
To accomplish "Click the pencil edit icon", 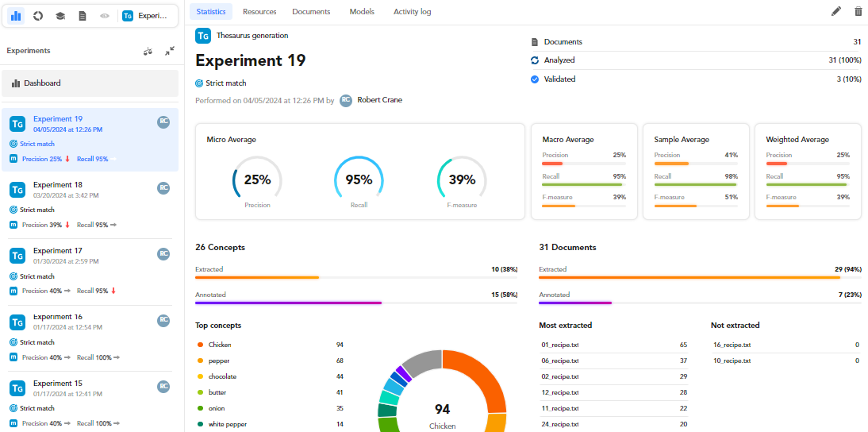I will click(x=836, y=11).
